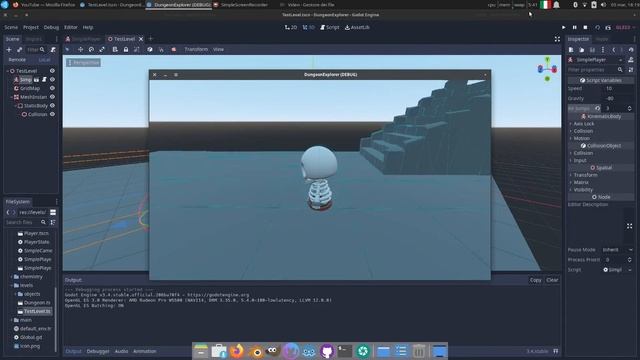Click the instance child scene link icon
Image resolution: width=640 pixels, height=360 pixels.
coord(19,49)
